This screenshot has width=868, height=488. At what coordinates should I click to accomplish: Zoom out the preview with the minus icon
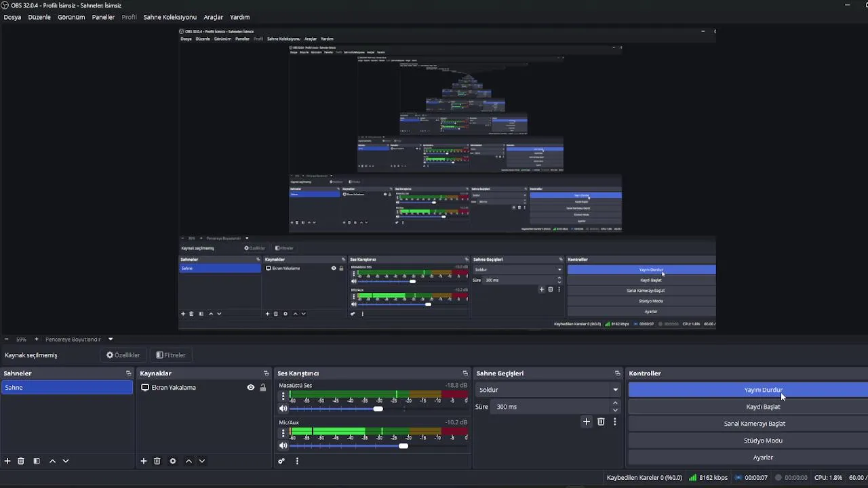(6, 340)
